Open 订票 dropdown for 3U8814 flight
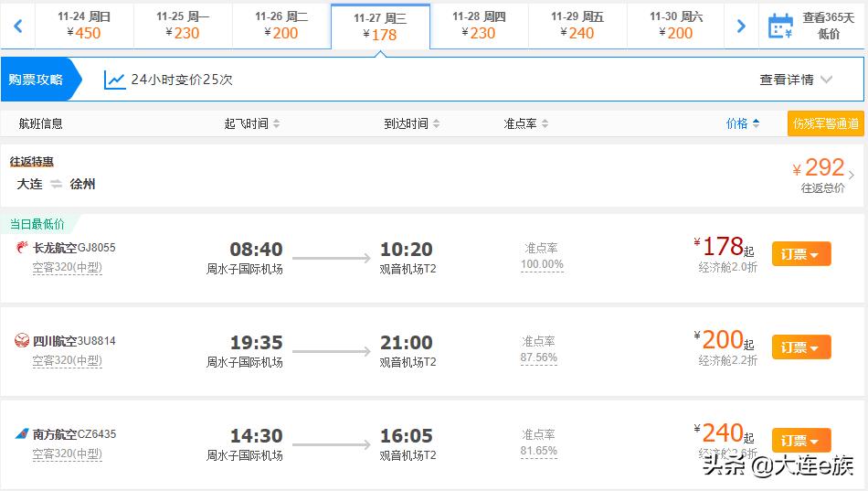868x491 pixels. point(801,347)
